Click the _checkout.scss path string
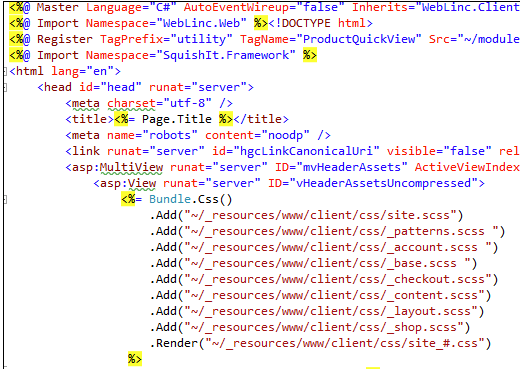This screenshot has height=369, width=520. 338,279
